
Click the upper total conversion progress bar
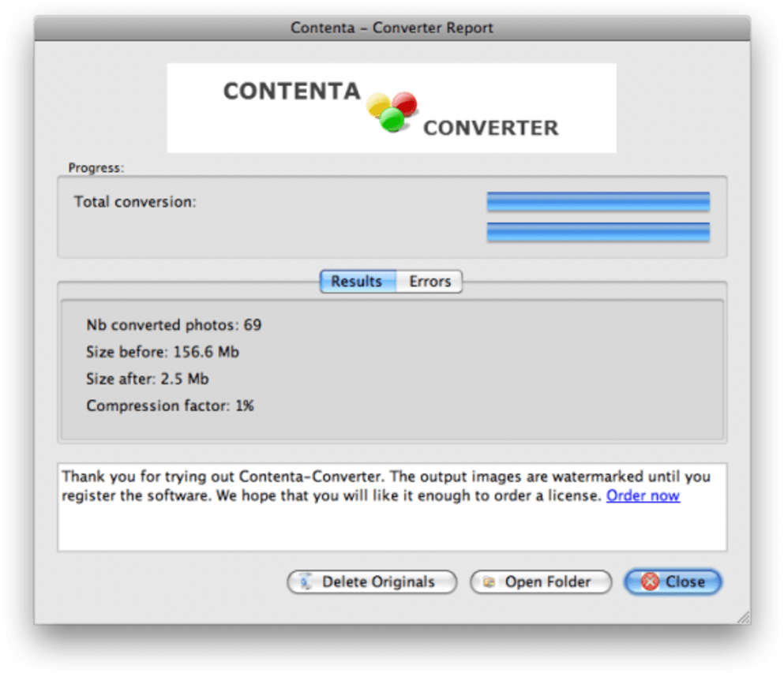(598, 202)
